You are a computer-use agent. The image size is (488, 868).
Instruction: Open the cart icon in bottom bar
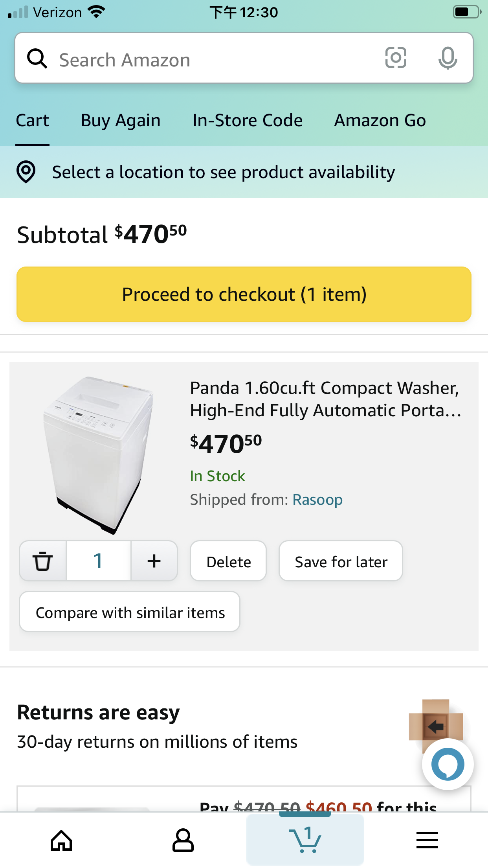click(305, 840)
